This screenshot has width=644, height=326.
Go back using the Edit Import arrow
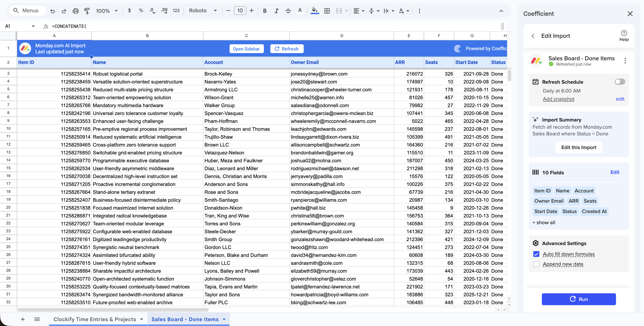[x=533, y=36]
